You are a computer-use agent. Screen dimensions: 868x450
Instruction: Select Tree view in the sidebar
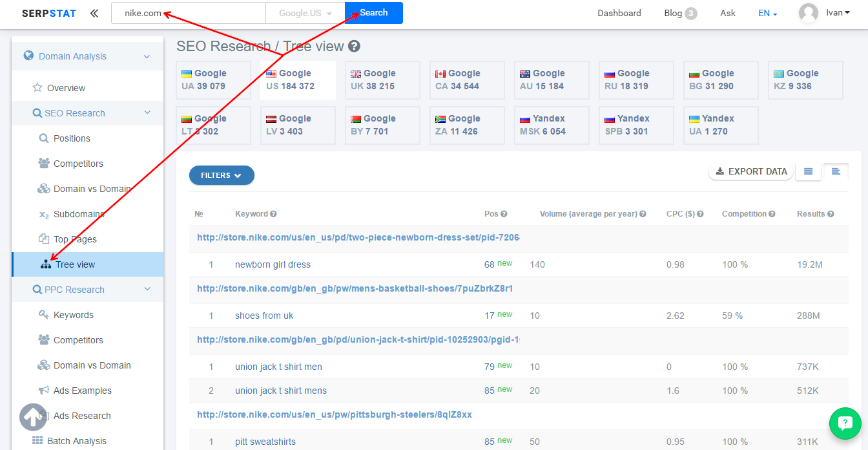coord(87,264)
